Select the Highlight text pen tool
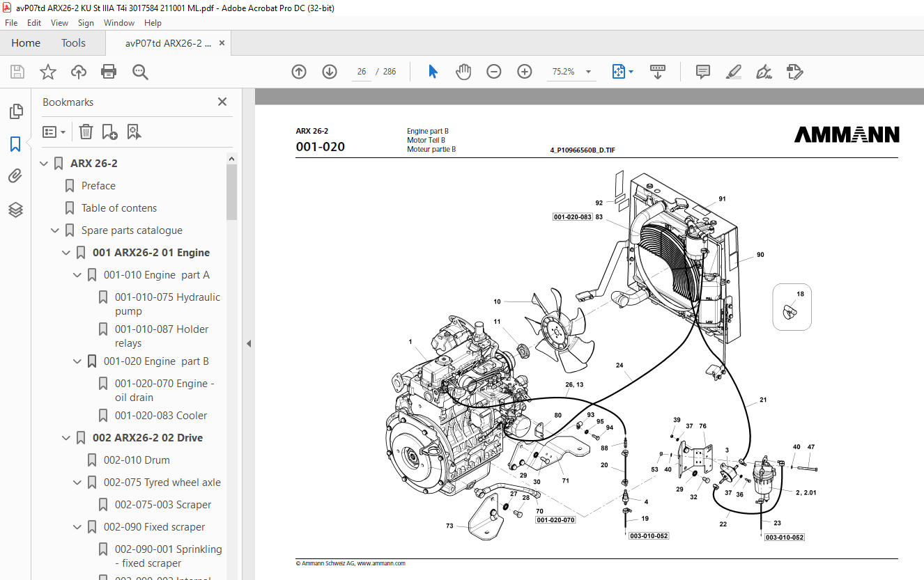 click(733, 72)
